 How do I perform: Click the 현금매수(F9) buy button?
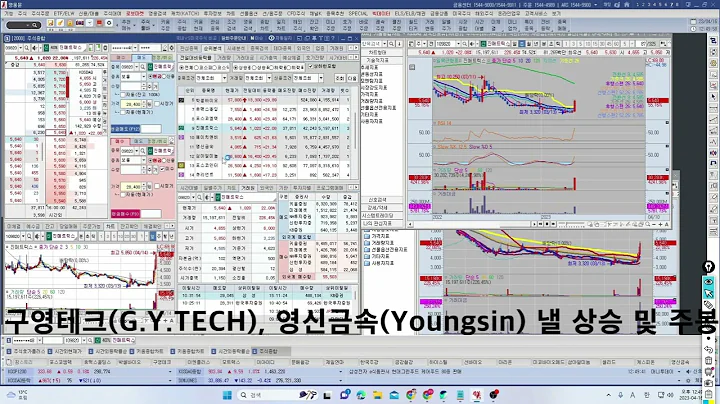pos(125,214)
